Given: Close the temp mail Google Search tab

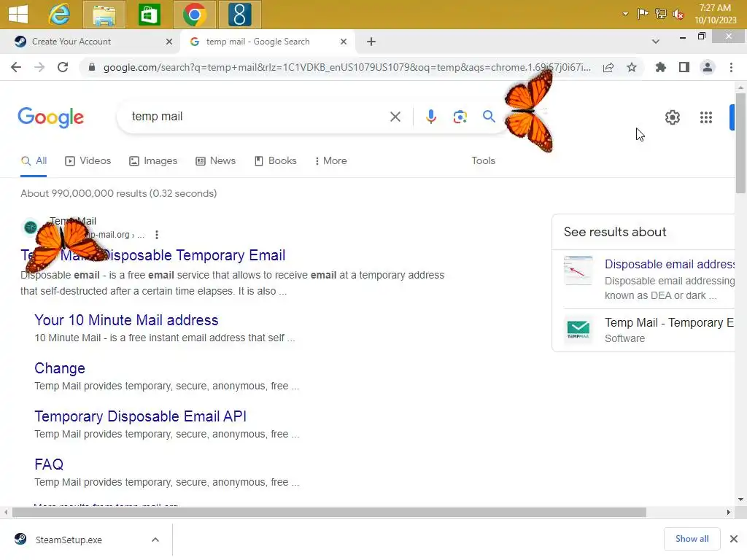Looking at the screenshot, I should tap(344, 42).
